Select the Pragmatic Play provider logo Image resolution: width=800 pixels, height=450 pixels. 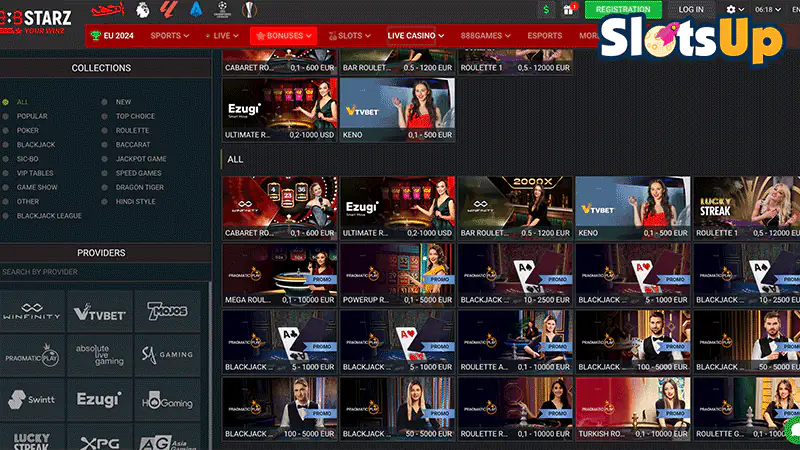(x=32, y=355)
